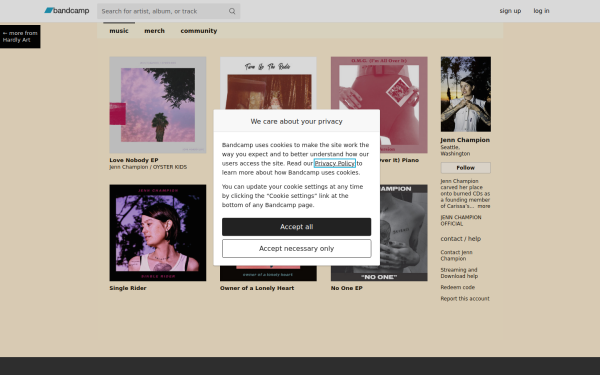Switch to the merch tab

[155, 31]
